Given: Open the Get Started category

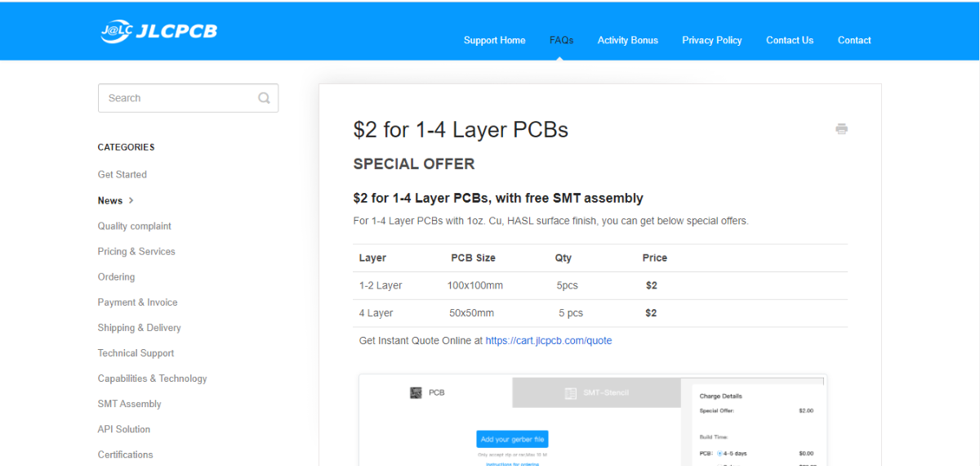Looking at the screenshot, I should pyautogui.click(x=122, y=174).
